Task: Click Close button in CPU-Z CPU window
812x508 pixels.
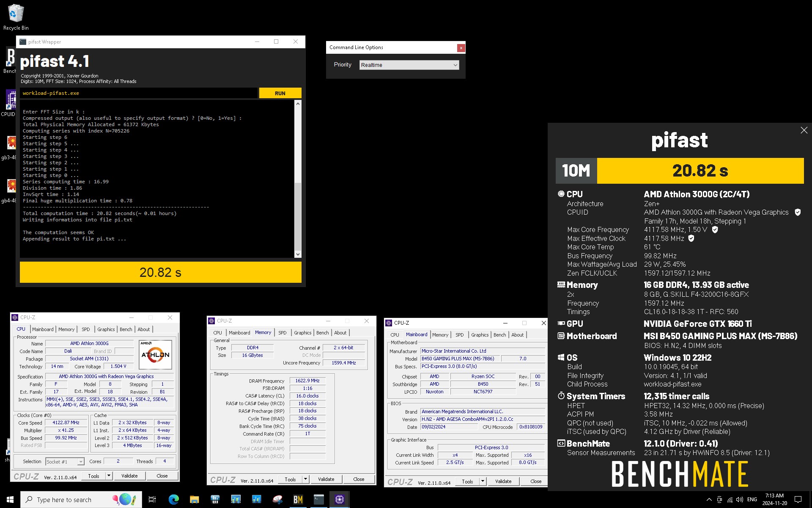Action: [162, 476]
